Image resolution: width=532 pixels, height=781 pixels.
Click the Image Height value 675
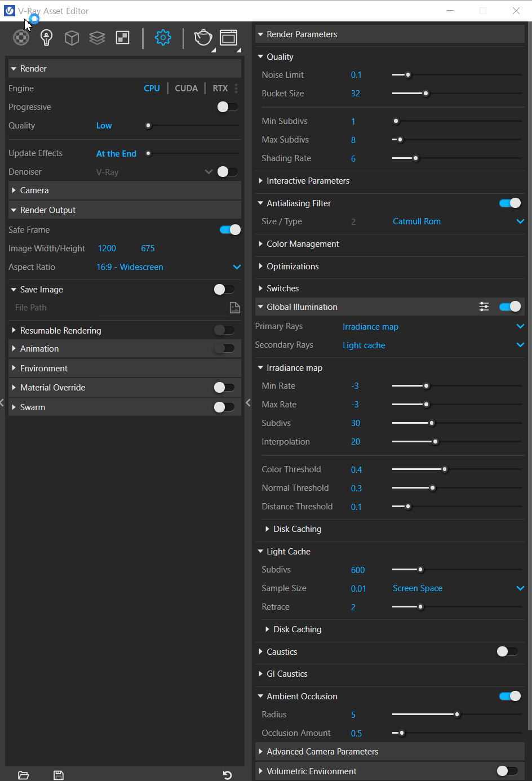coord(148,248)
